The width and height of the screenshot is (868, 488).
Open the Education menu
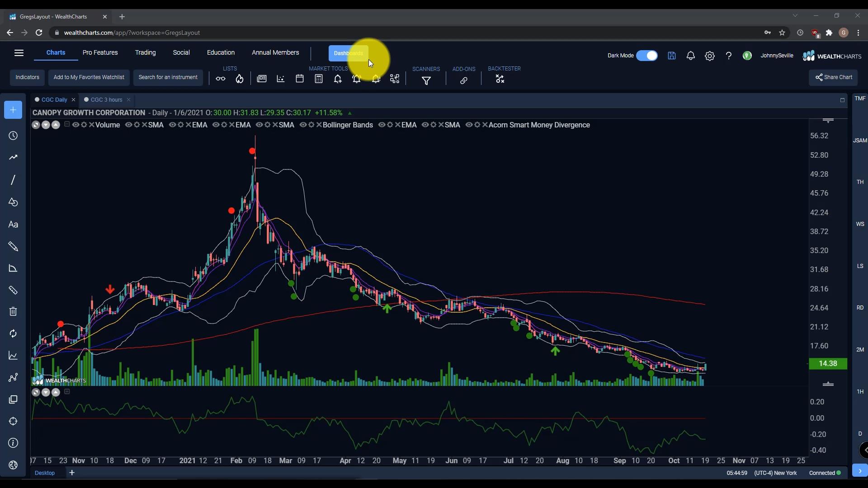click(221, 52)
